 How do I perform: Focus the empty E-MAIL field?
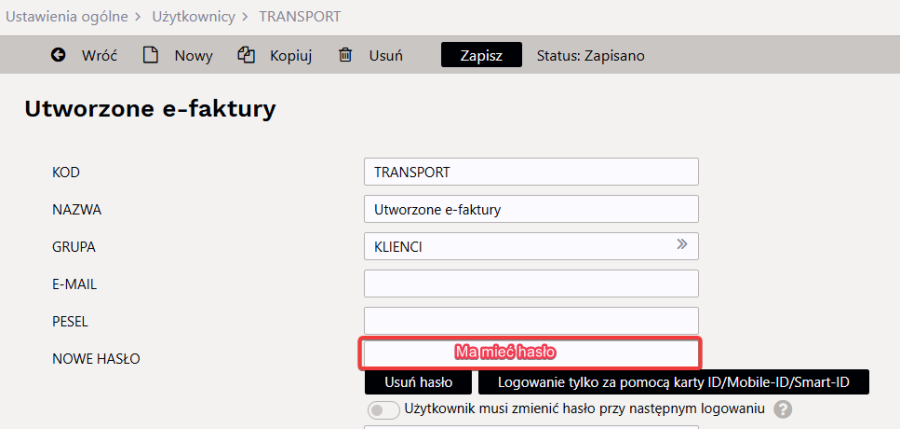pos(530,284)
